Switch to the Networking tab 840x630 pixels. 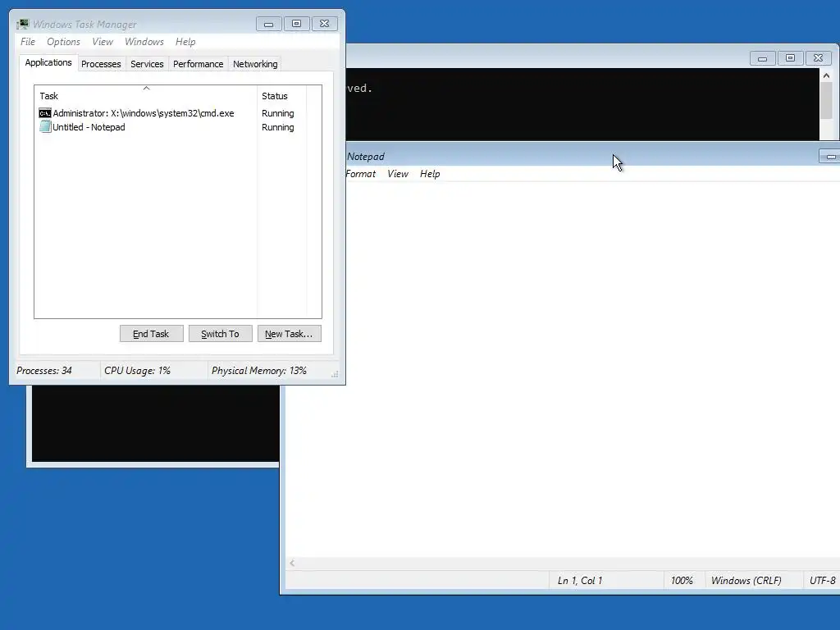[255, 64]
